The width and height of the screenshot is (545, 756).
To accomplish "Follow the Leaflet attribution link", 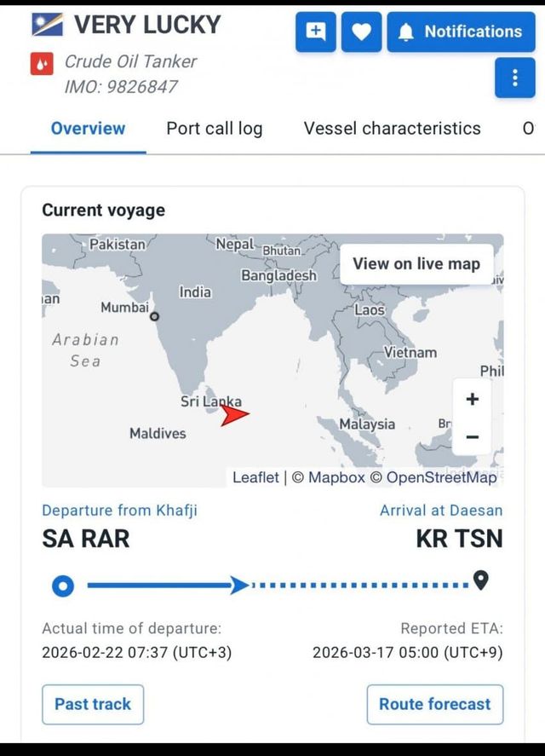I will tap(255, 477).
